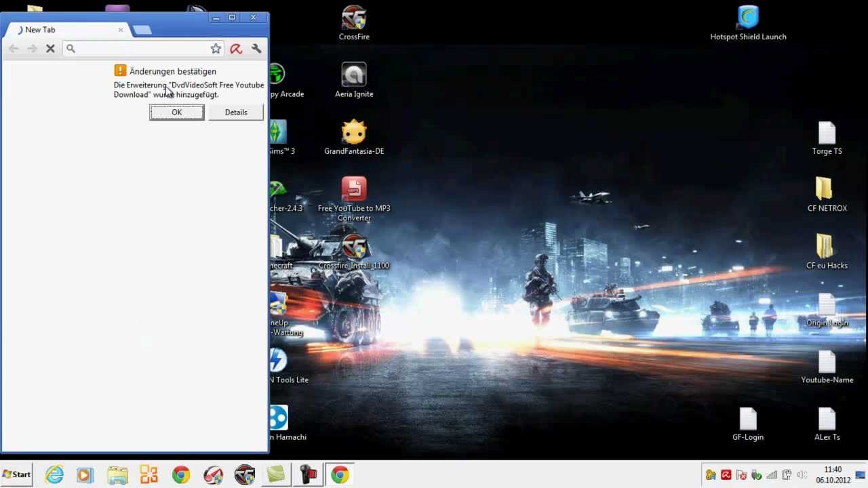Viewport: 868px width, 488px height.
Task: Open volume control in system tray
Action: 802,475
